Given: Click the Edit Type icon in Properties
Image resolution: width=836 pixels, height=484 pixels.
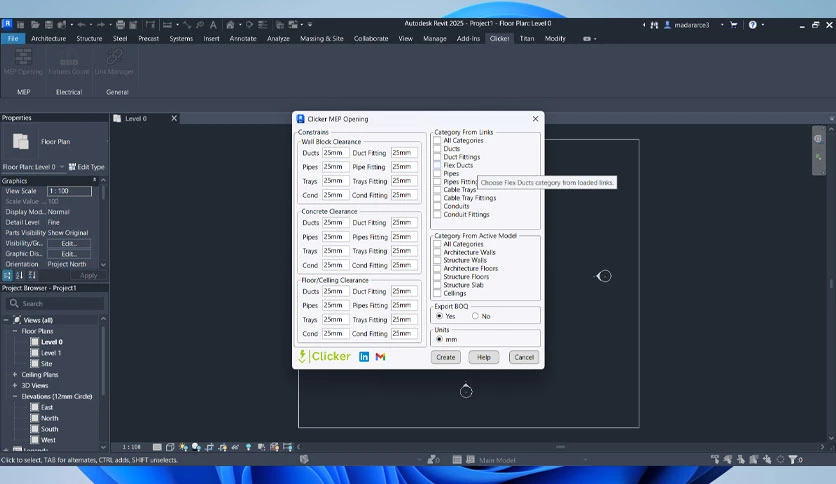Looking at the screenshot, I should [x=86, y=167].
